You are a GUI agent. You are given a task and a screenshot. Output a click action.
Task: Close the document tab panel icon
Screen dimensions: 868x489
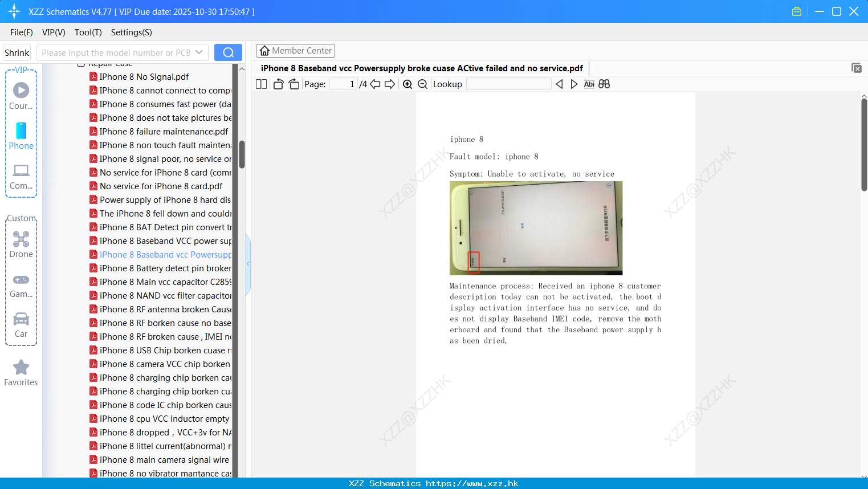click(x=857, y=68)
